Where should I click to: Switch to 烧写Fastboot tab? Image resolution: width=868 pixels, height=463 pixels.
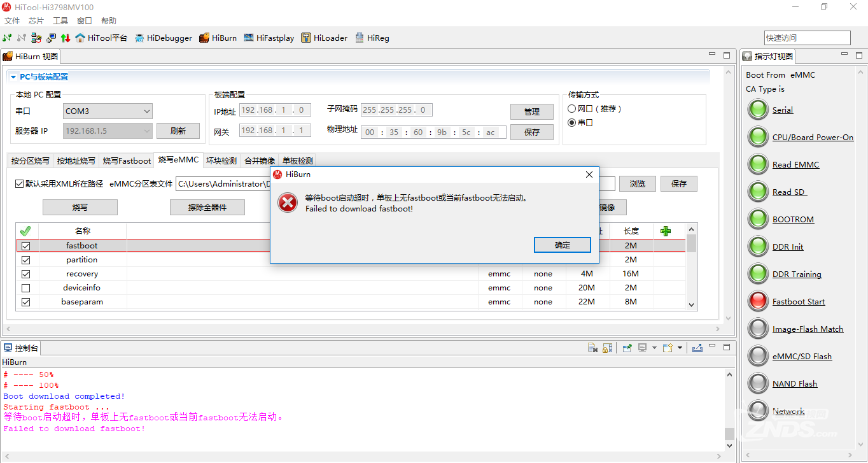coord(127,161)
